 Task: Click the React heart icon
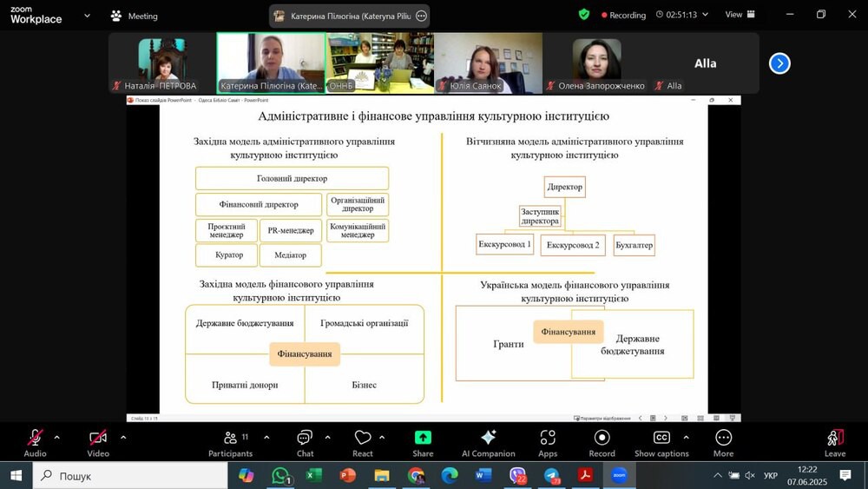[363, 438]
